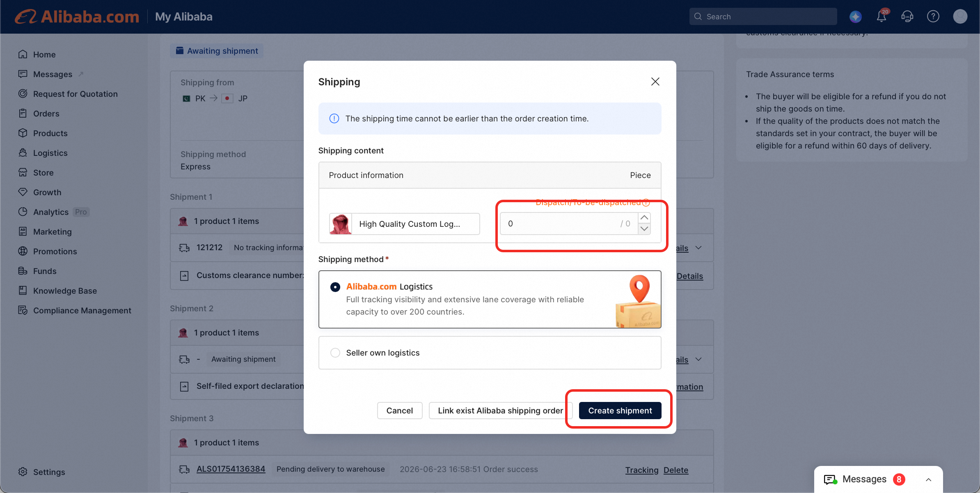Click the product name High Quality Custom Log...
The height and width of the screenshot is (493, 980).
pyautogui.click(x=410, y=224)
